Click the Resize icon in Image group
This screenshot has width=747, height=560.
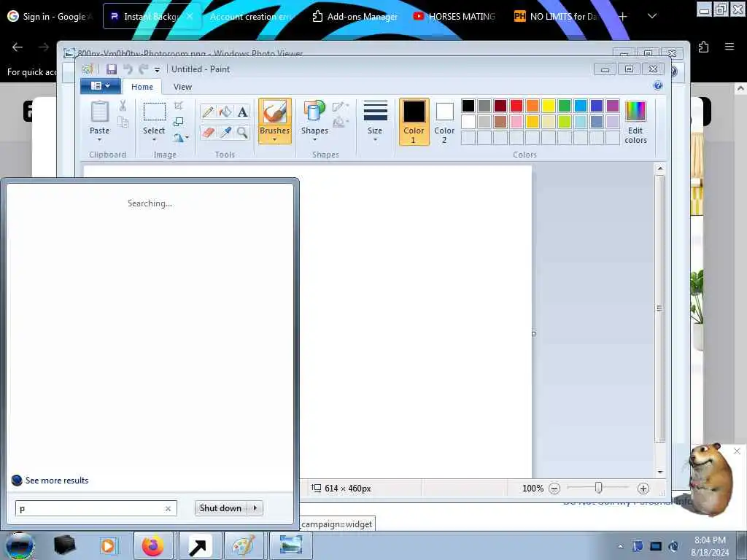(179, 122)
